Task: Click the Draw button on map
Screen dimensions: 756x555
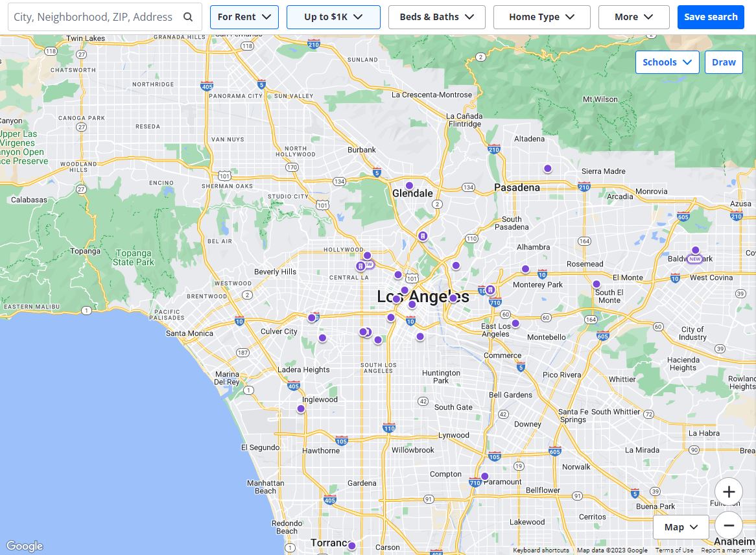Action: coord(724,62)
